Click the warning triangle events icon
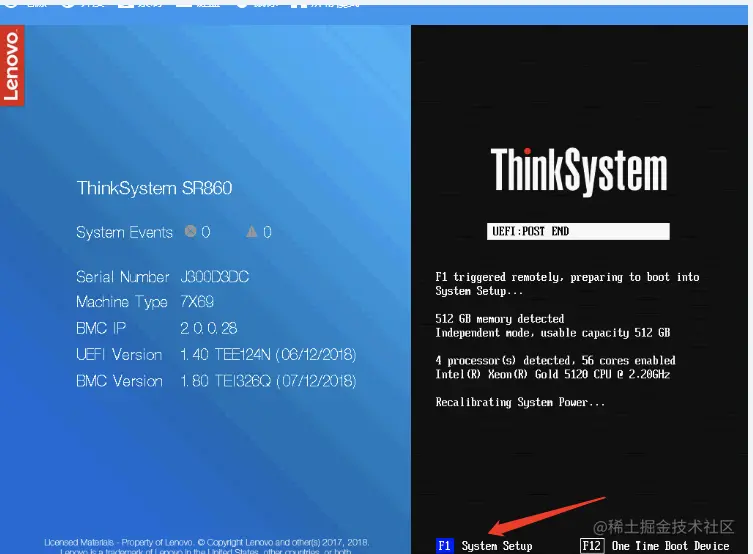Viewport: 753px width, 554px height. coord(252,232)
